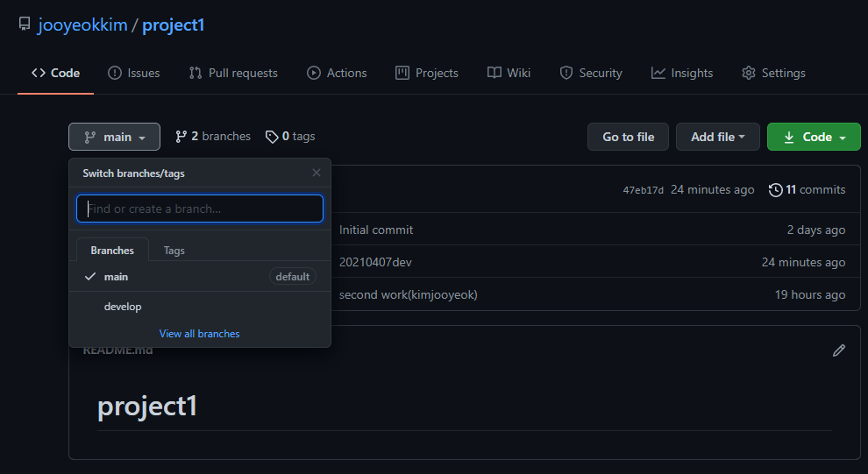868x474 pixels.
Task: Open the Wiki tab
Action: click(x=509, y=73)
